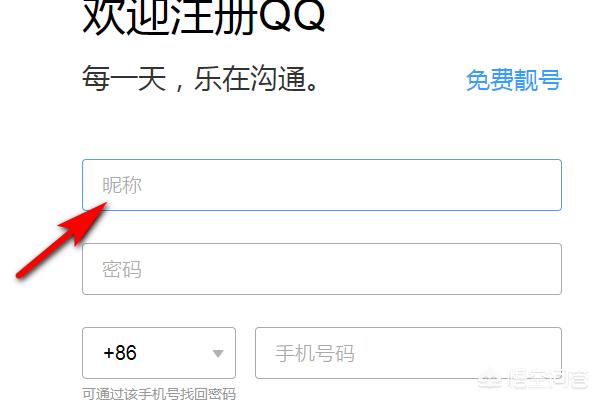Viewport: 600px width, 400px height.
Task: Click the 昵称 nickname input field
Action: coord(322,185)
